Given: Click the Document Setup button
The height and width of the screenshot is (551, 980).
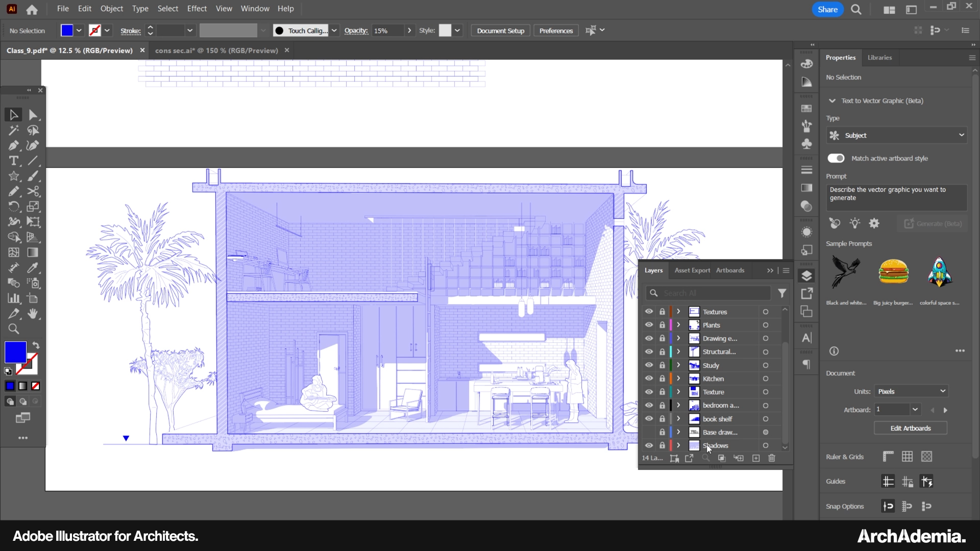Looking at the screenshot, I should pyautogui.click(x=500, y=31).
